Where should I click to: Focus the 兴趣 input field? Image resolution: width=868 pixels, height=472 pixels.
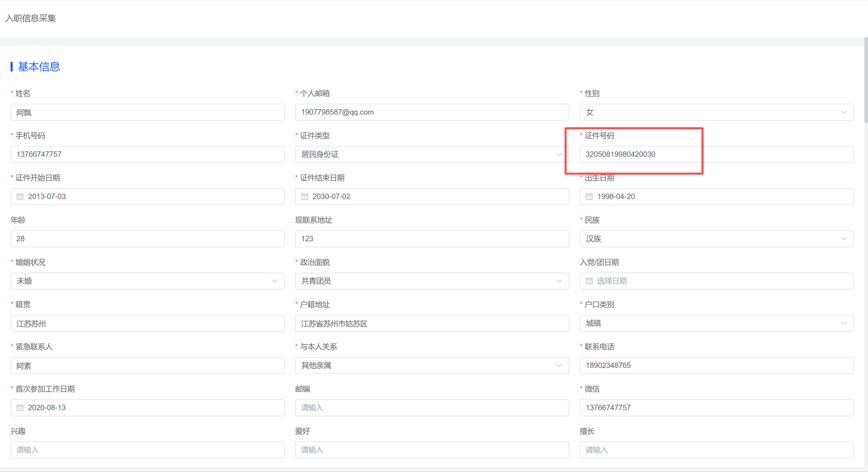[x=147, y=450]
